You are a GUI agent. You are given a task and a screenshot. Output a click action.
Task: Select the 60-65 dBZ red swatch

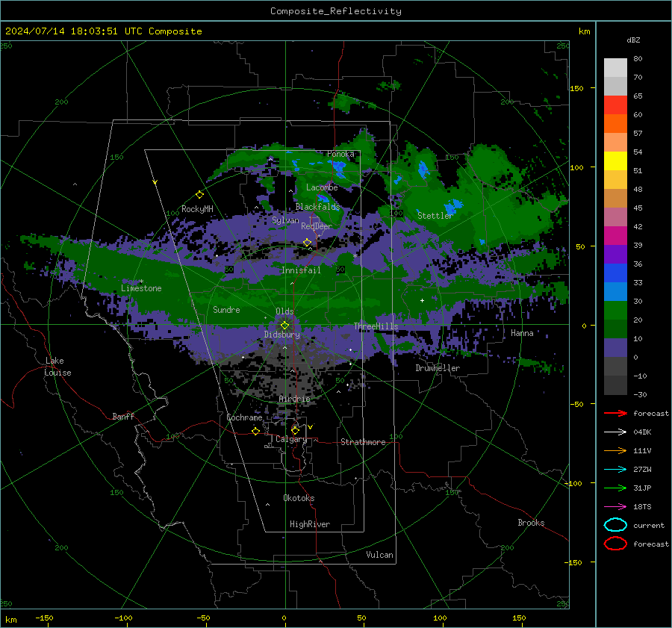(615, 105)
